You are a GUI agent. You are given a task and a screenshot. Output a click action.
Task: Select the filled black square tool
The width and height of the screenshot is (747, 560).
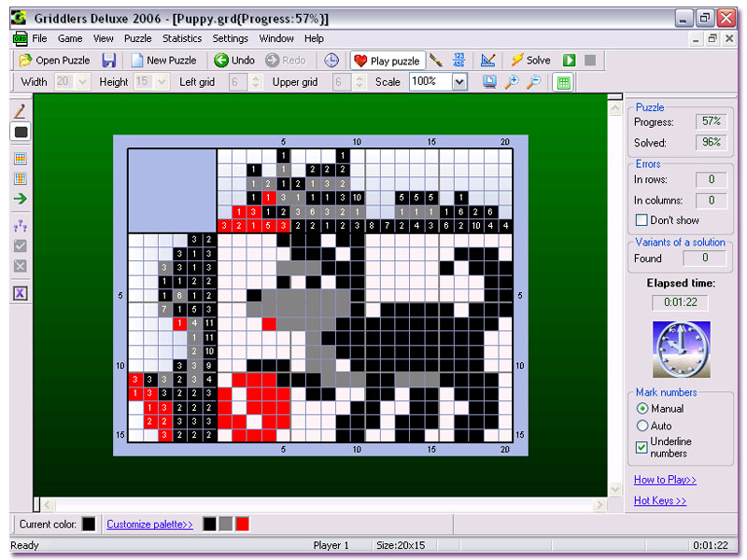21,132
